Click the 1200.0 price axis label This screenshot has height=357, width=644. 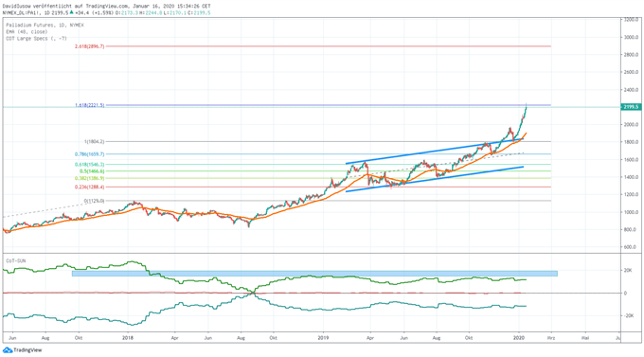(x=632, y=195)
